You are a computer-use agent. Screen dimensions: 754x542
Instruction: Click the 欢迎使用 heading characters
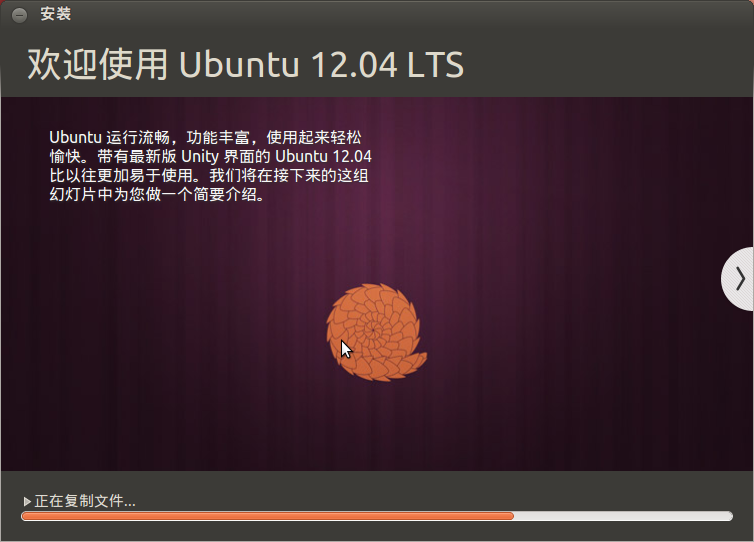[98, 64]
